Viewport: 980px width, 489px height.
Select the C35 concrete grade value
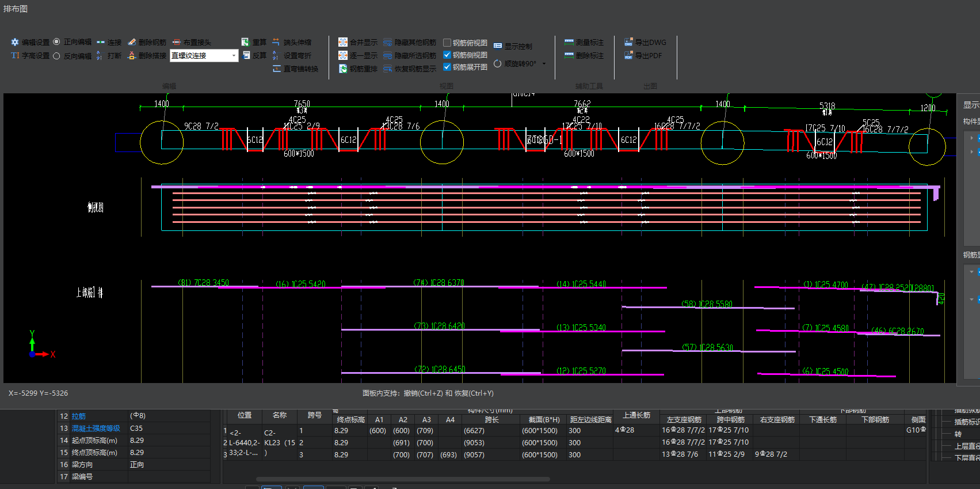pyautogui.click(x=136, y=429)
